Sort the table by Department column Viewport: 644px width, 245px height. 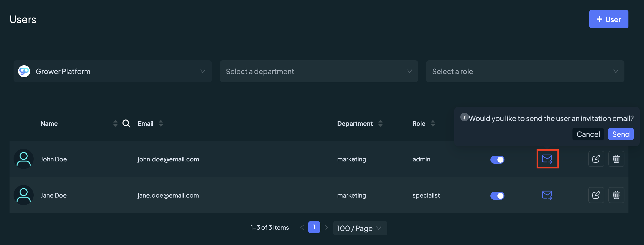coord(380,124)
